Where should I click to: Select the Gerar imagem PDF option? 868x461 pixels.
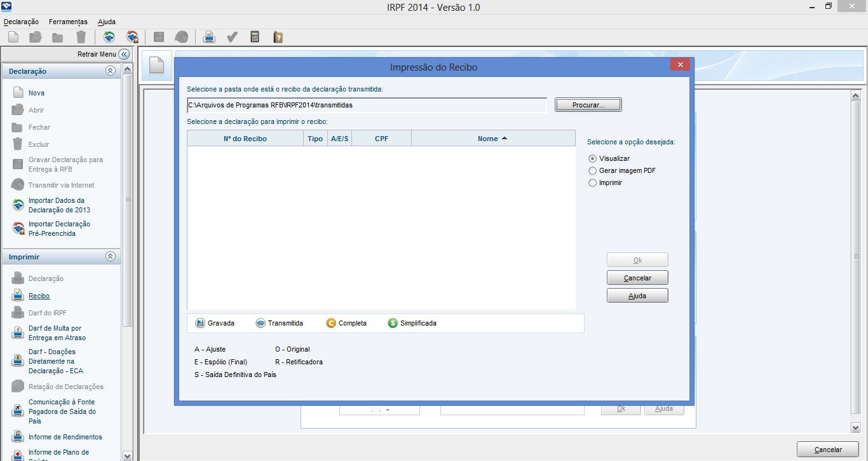coord(593,170)
